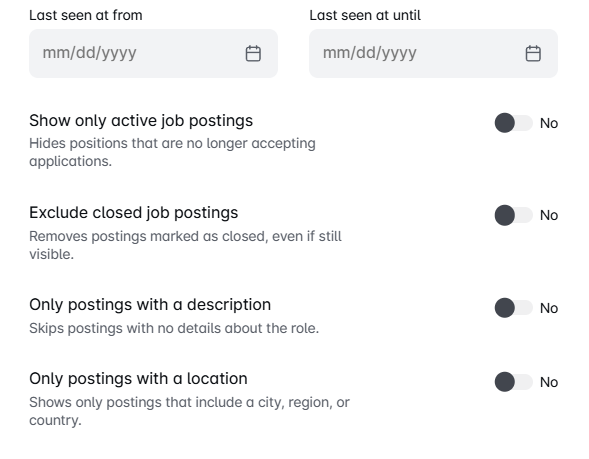The width and height of the screenshot is (589, 459).
Task: Toggle Only postings with a description
Action: [513, 308]
